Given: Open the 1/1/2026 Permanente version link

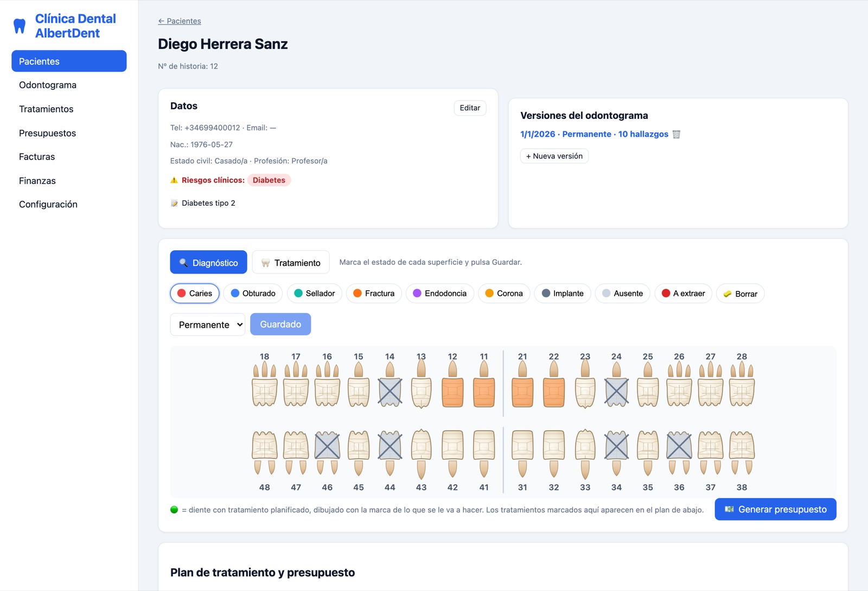Looking at the screenshot, I should coord(594,134).
